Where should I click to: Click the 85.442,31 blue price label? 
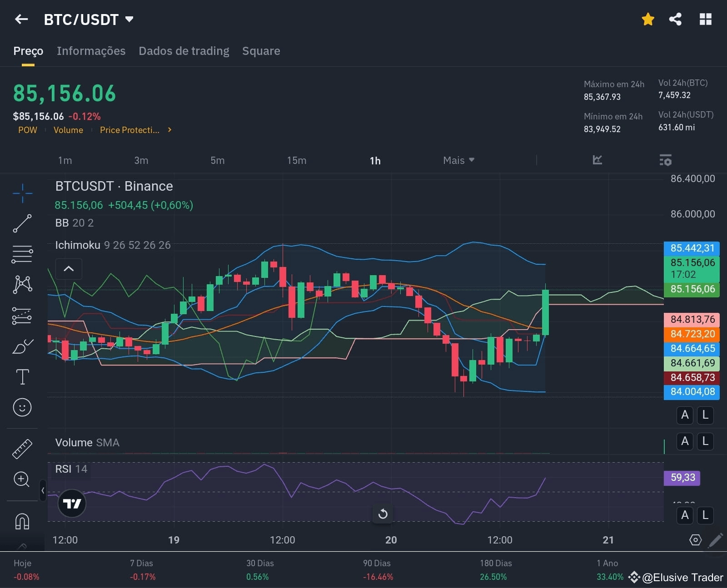pos(692,248)
